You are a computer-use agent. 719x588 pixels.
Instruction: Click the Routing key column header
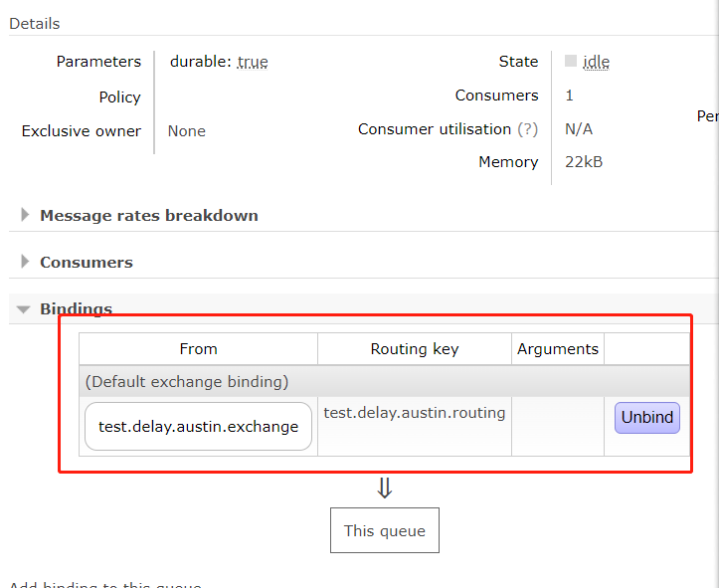point(415,349)
